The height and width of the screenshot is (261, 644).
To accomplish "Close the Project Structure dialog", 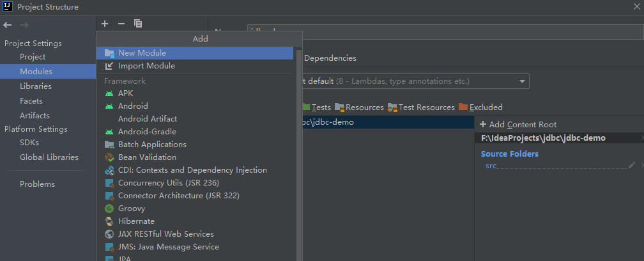I will [637, 6].
